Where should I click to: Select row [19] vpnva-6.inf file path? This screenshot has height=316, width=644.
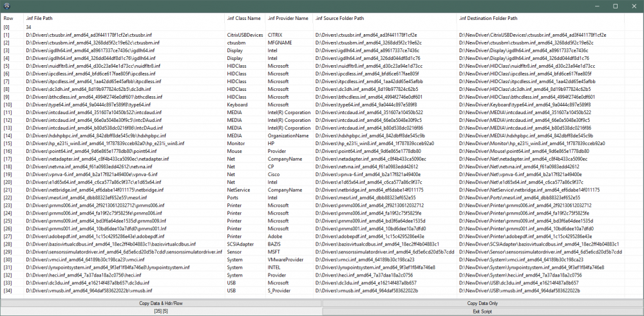click(x=91, y=175)
